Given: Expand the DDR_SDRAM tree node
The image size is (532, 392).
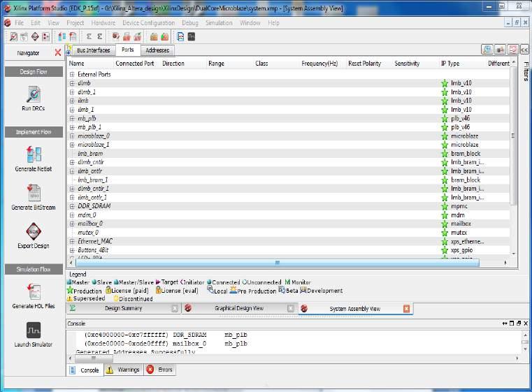Looking at the screenshot, I should point(72,206).
